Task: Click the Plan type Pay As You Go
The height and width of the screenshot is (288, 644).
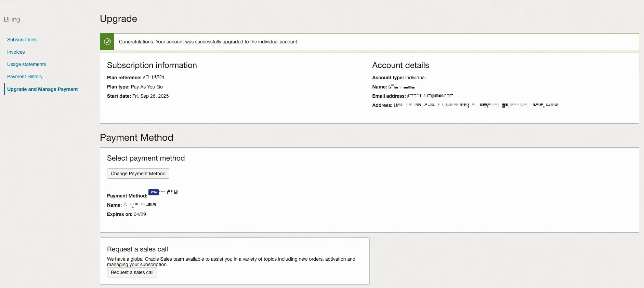Action: [135, 87]
